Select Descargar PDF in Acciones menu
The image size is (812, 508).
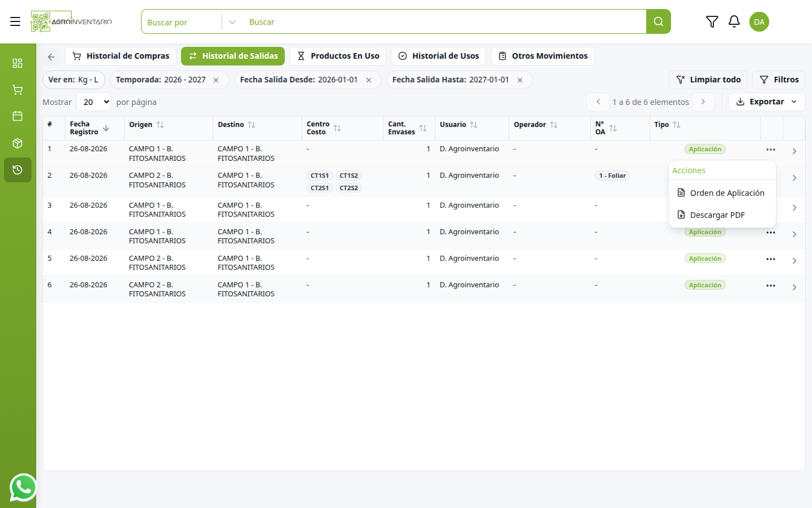pyautogui.click(x=722, y=215)
